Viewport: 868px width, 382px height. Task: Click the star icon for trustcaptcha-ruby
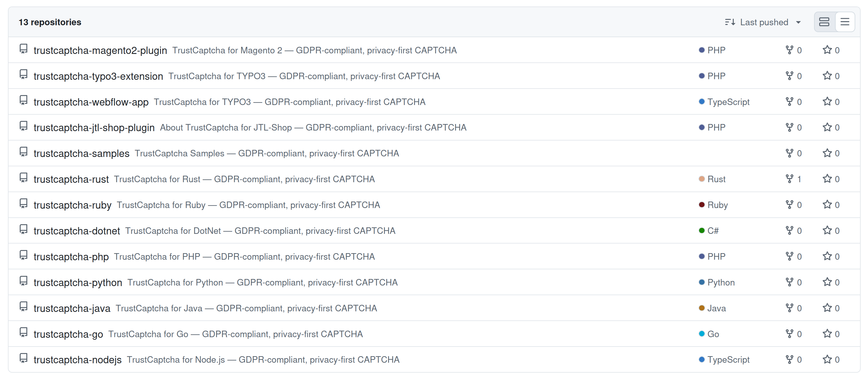coord(827,204)
